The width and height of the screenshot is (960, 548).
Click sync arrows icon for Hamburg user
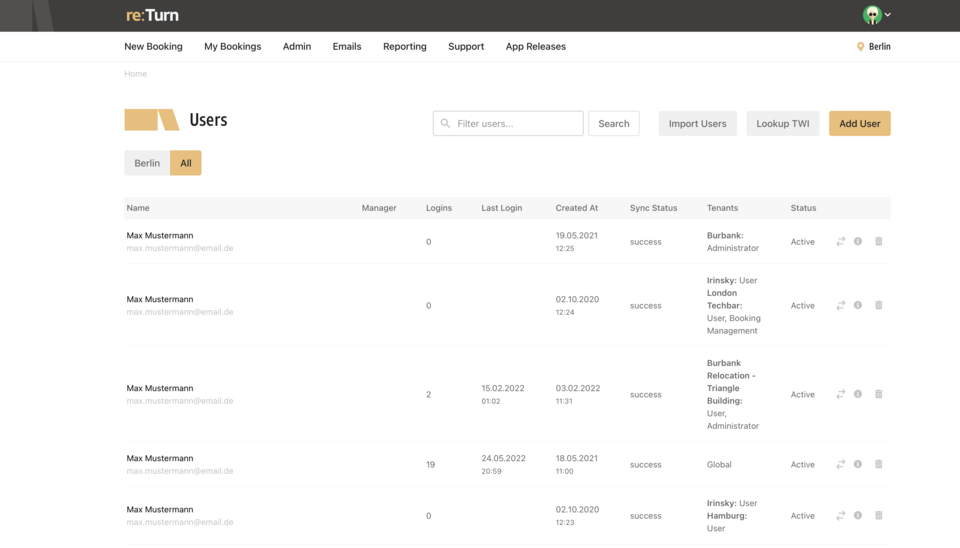[840, 516]
